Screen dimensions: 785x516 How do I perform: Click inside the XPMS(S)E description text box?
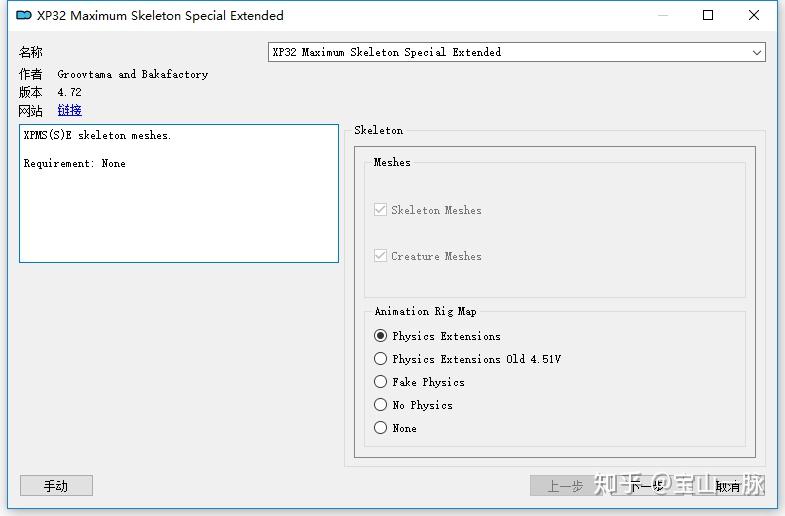tap(179, 193)
